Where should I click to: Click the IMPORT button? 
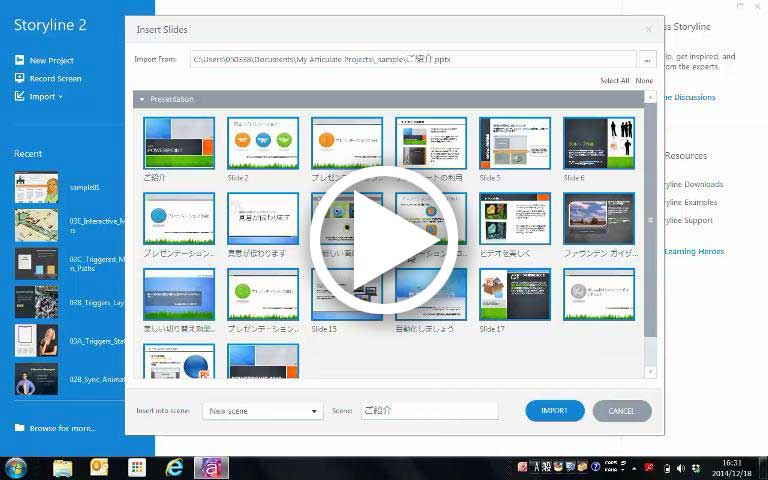[554, 410]
